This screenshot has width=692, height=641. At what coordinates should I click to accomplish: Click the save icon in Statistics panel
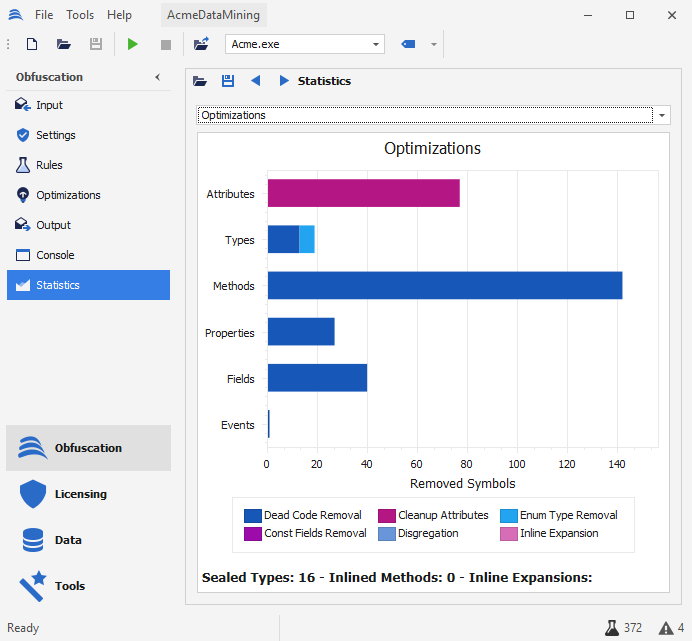point(228,81)
